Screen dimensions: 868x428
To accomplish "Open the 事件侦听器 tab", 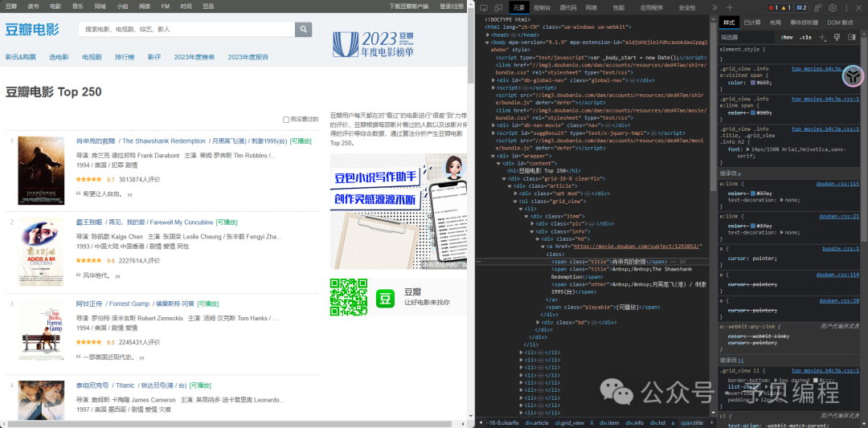I will click(x=804, y=22).
